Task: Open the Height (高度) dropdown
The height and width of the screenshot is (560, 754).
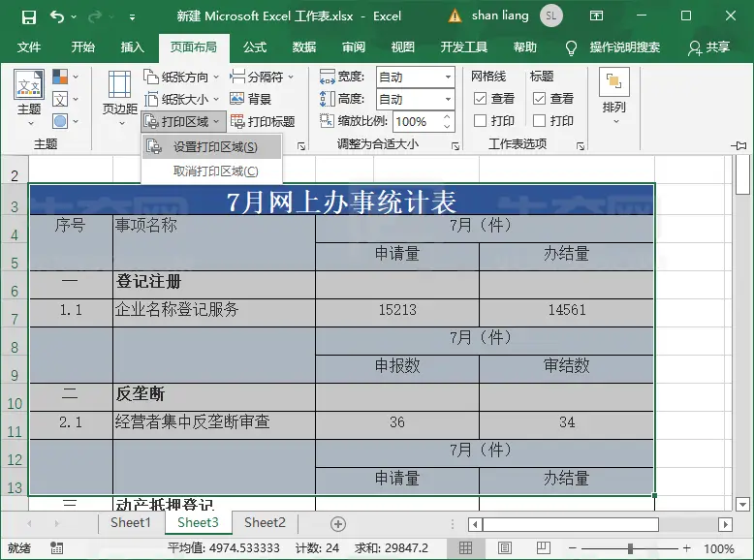Action: coord(448,100)
